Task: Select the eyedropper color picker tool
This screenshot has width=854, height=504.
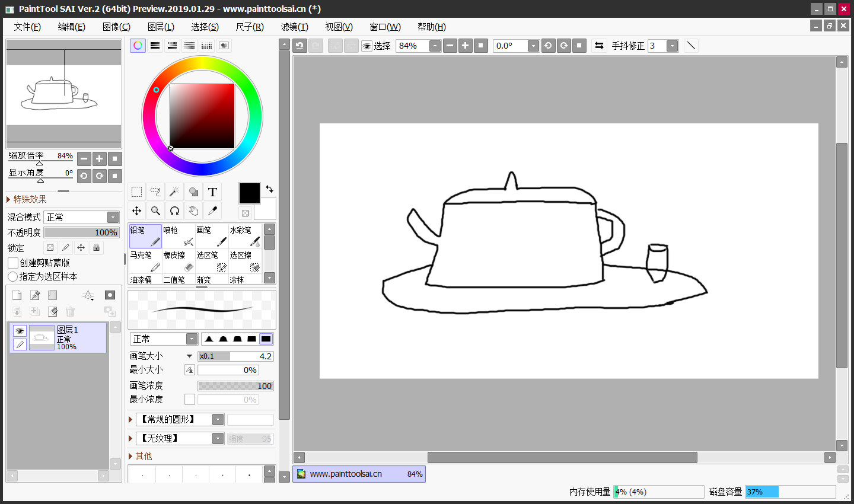Action: (x=212, y=210)
